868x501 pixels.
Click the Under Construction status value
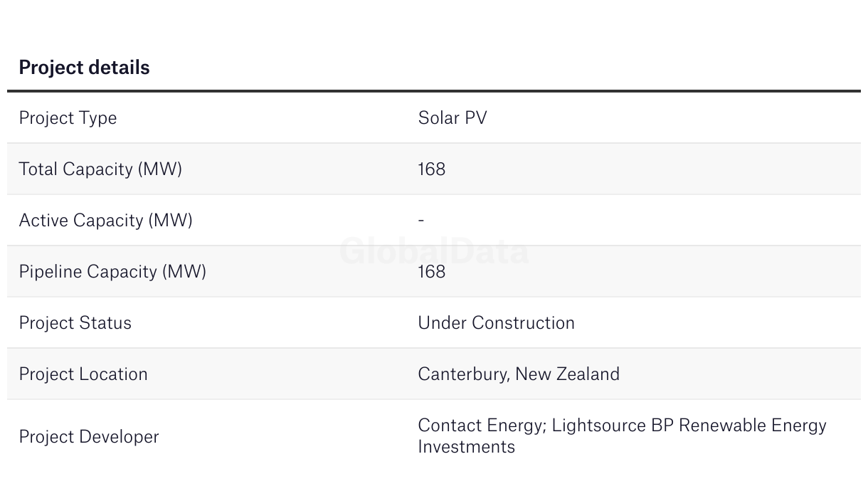click(x=497, y=323)
